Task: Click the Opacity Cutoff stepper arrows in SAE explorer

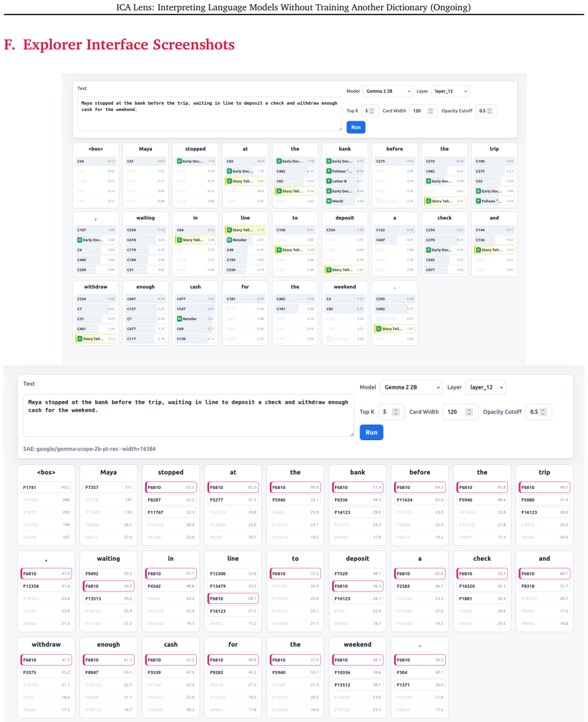Action: click(x=544, y=412)
